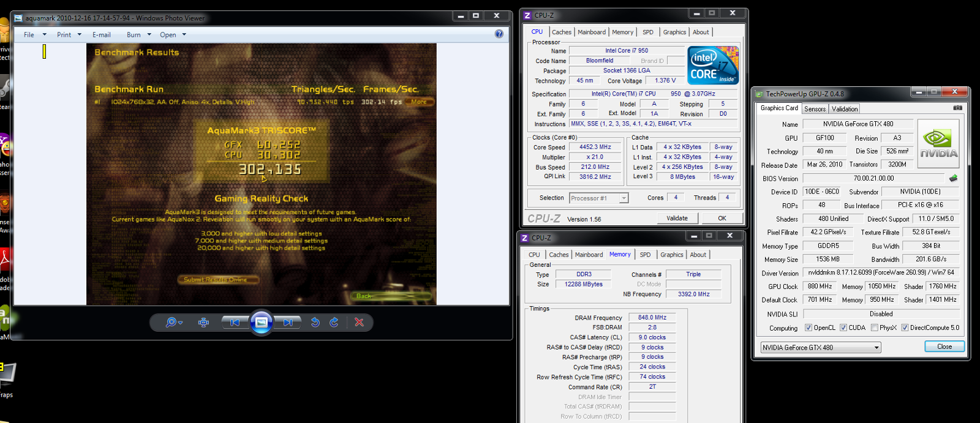This screenshot has height=423, width=980.
Task: Open About tab in top CPU-Z window
Action: click(701, 32)
